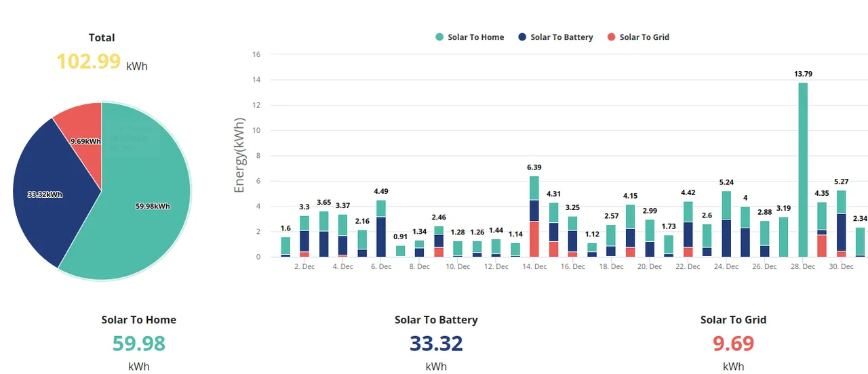Click the 4.15 bar for 19 Dec

click(x=631, y=230)
